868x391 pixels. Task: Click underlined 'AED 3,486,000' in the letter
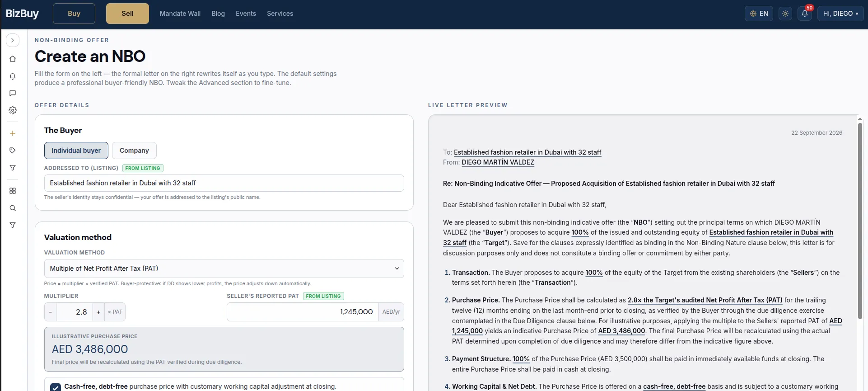pos(621,331)
